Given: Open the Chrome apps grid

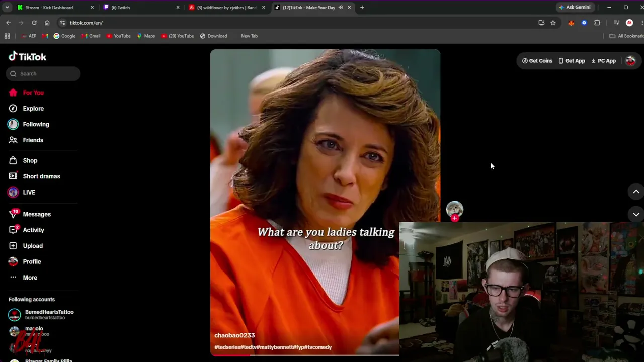Looking at the screenshot, I should (7, 36).
